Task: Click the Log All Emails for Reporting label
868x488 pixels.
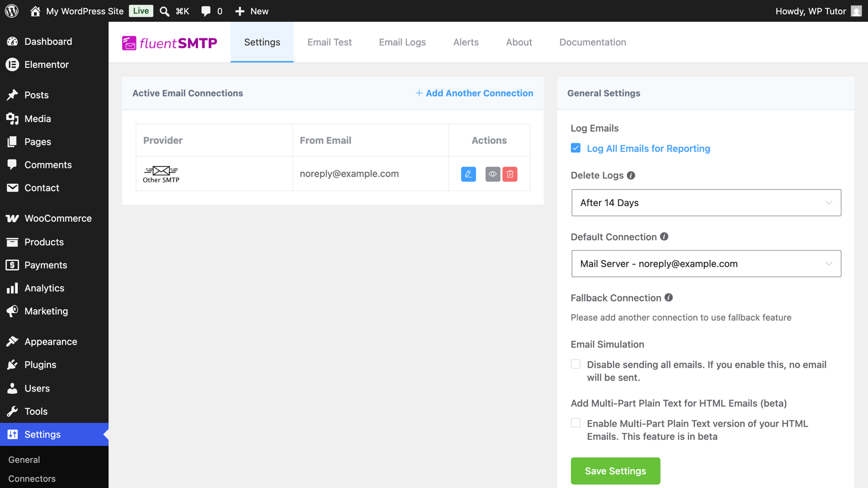Action: [648, 149]
